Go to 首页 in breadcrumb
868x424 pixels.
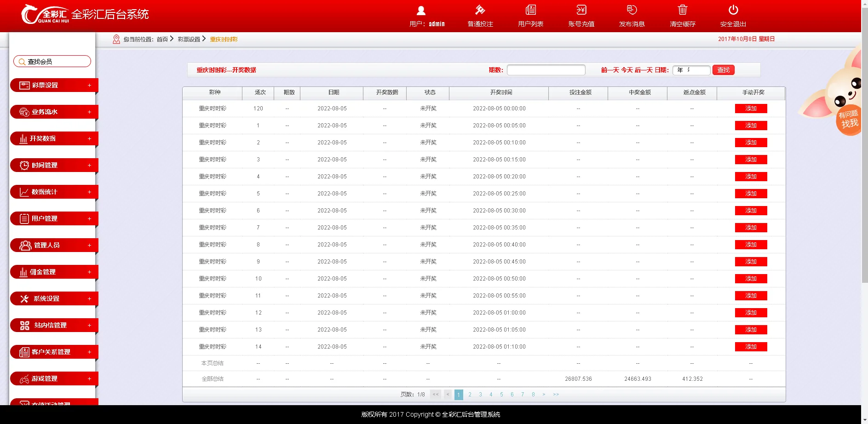click(162, 40)
